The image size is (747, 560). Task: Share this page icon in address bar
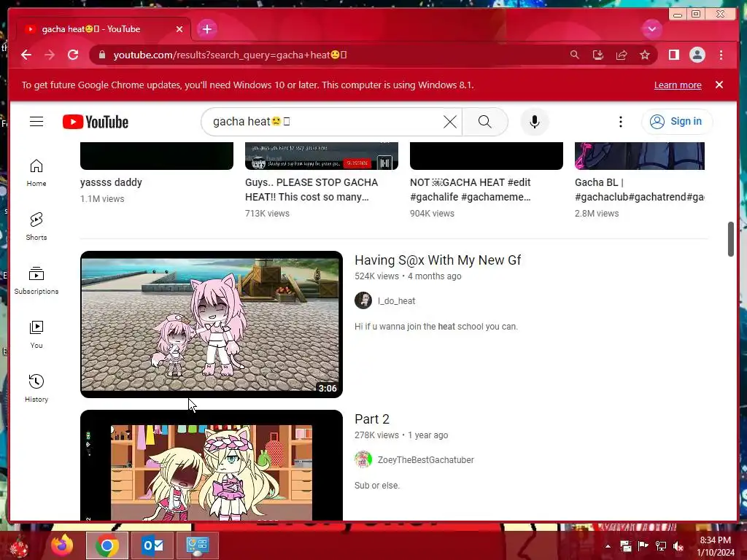[x=622, y=55]
